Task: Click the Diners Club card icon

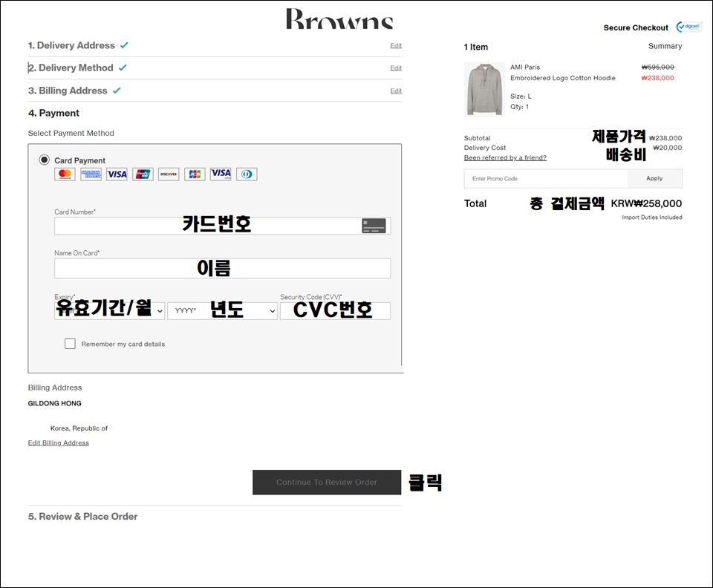Action: point(247,174)
